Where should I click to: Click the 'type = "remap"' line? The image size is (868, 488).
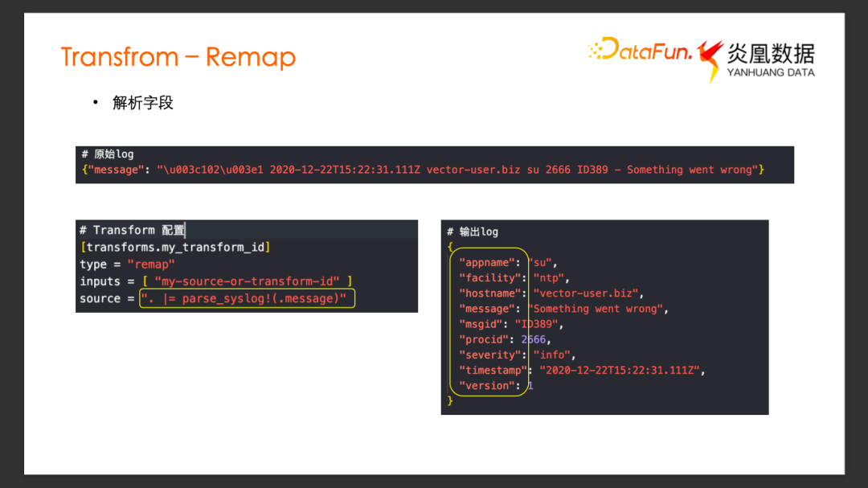point(127,265)
